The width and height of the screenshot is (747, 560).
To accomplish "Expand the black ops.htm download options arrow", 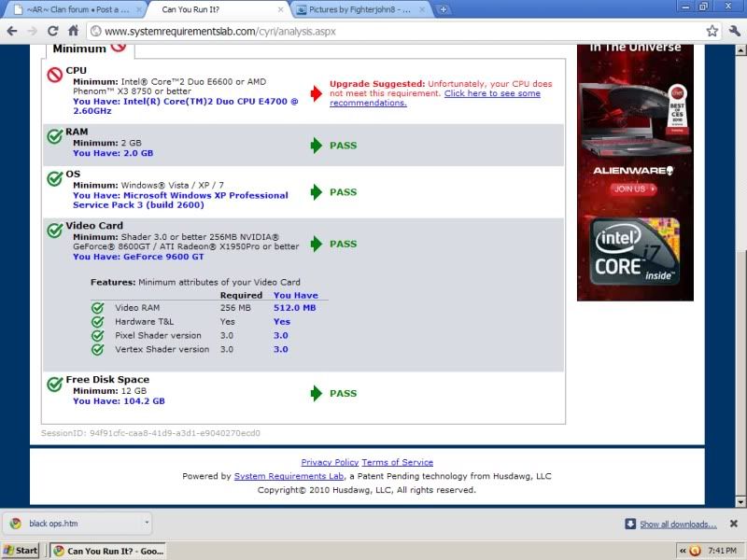I will click(147, 523).
